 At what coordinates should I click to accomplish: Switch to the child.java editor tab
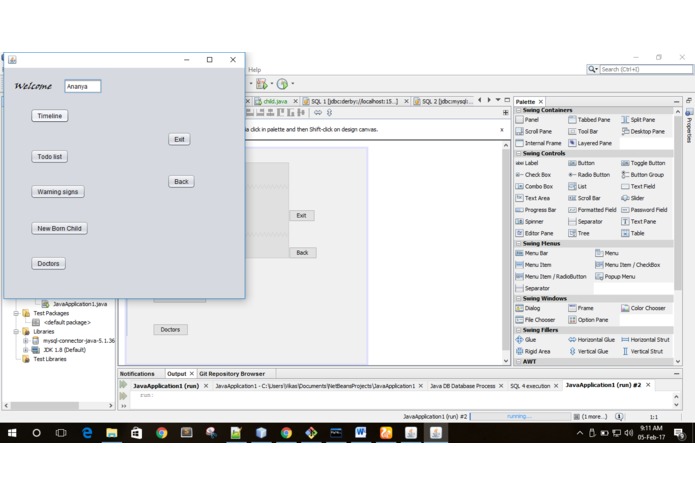275,101
